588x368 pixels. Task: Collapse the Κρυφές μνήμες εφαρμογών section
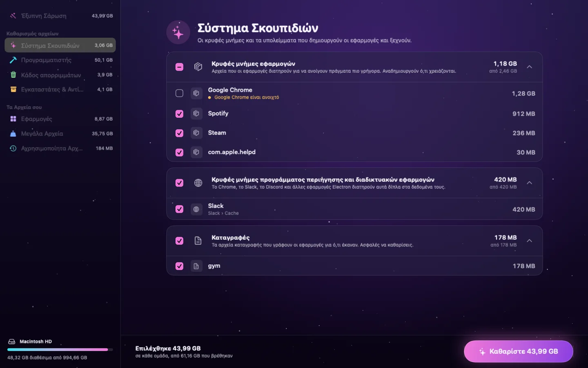click(529, 67)
